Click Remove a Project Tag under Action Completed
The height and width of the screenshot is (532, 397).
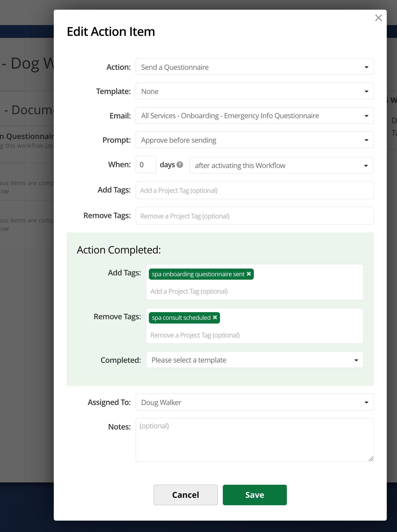coord(254,335)
